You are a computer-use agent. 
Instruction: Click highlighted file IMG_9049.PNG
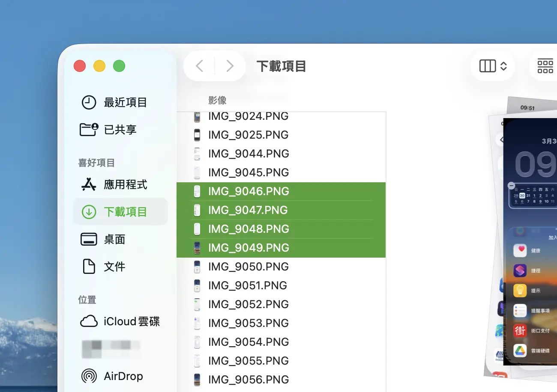tap(281, 248)
